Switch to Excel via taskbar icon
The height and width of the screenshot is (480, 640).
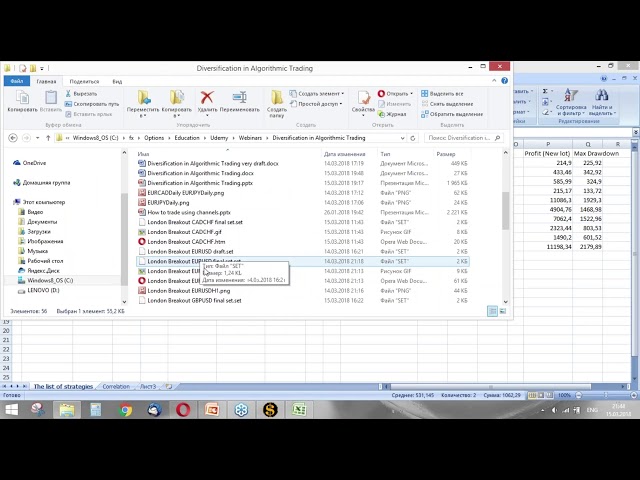point(299,410)
